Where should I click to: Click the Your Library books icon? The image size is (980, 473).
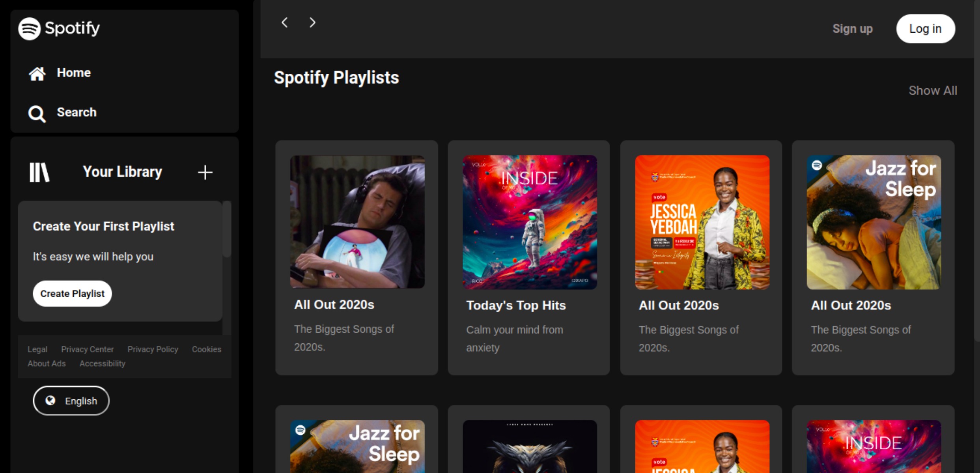(39, 172)
